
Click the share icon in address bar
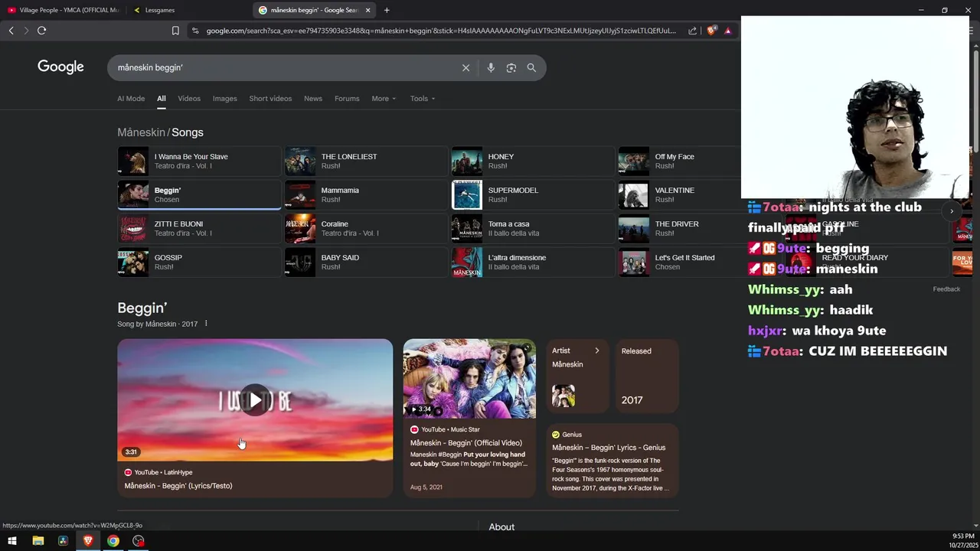(692, 31)
